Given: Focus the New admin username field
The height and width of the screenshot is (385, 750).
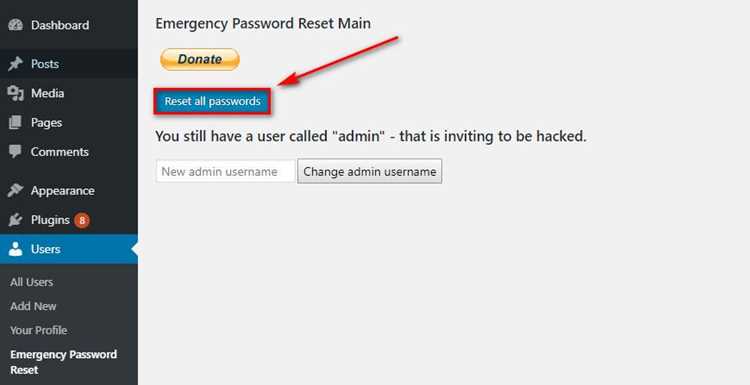Looking at the screenshot, I should tap(225, 171).
